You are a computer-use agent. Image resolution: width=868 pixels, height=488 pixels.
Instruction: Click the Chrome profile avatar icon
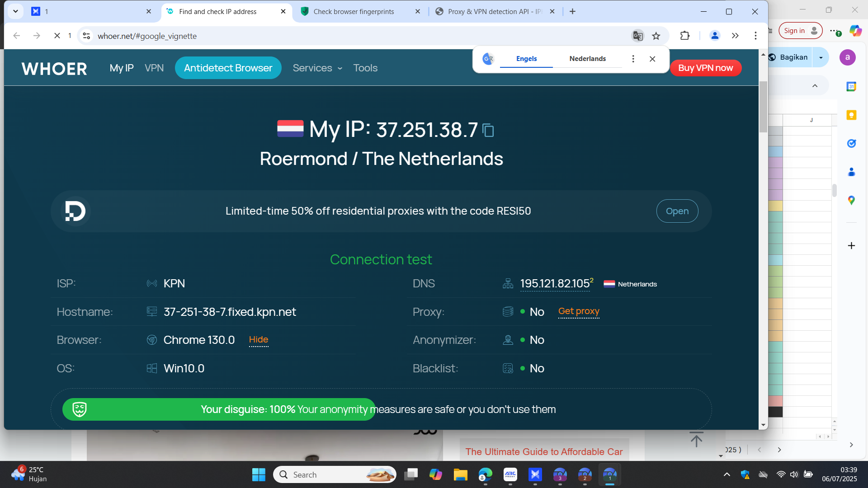pyautogui.click(x=715, y=36)
